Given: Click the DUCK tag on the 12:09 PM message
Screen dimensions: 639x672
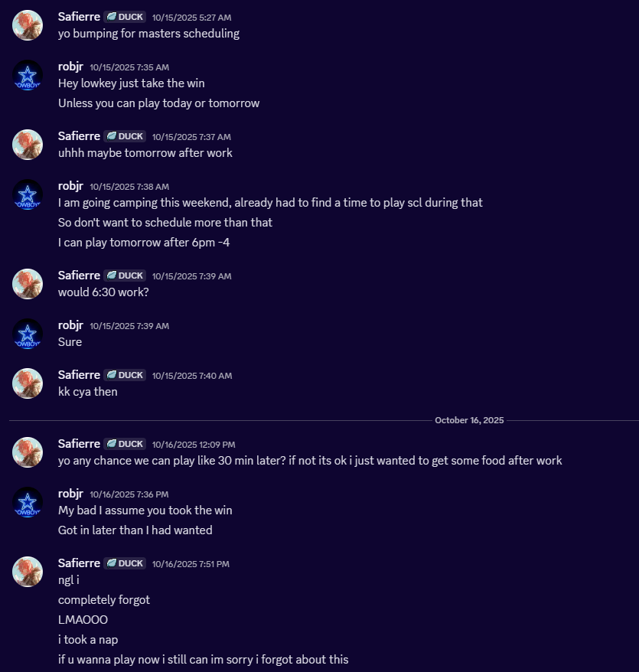Looking at the screenshot, I should [125, 444].
